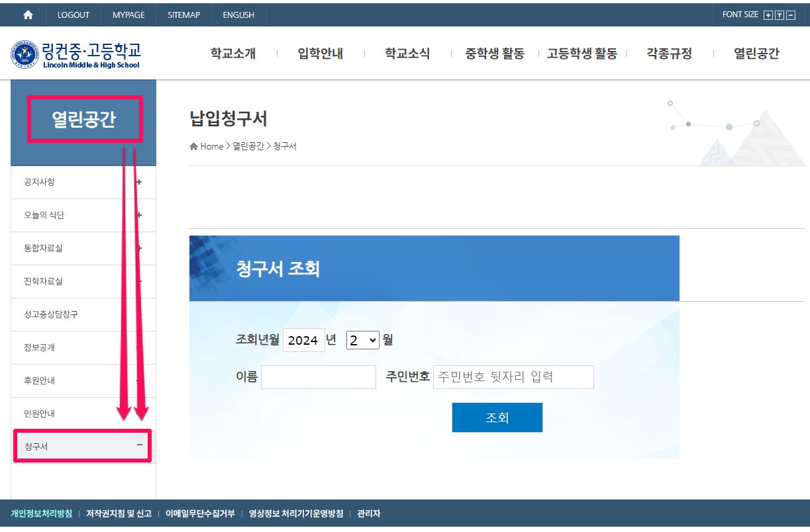The width and height of the screenshot is (810, 532).
Task: Open the 학교소개 main menu
Action: pos(233,54)
